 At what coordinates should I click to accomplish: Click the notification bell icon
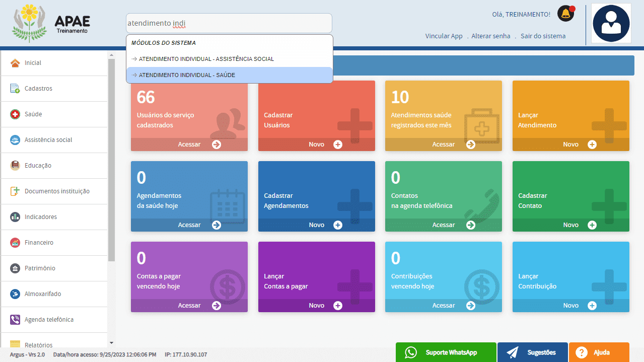tap(565, 14)
